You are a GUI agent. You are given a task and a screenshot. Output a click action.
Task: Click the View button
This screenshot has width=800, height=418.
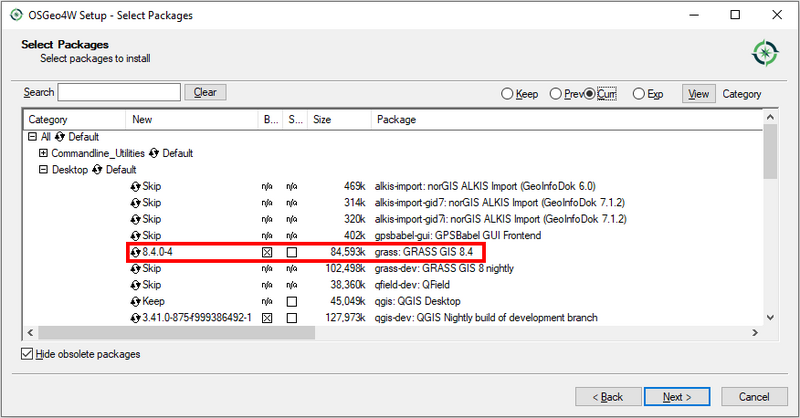(x=699, y=94)
